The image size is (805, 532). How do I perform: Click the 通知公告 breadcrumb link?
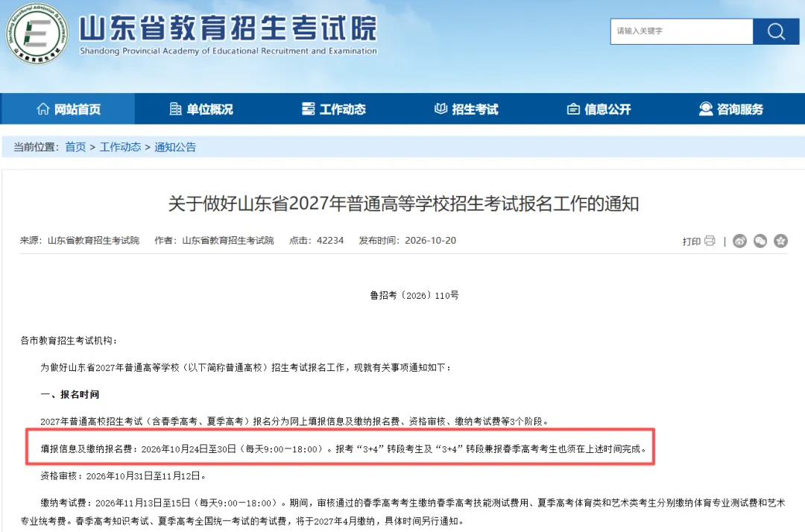click(x=175, y=148)
